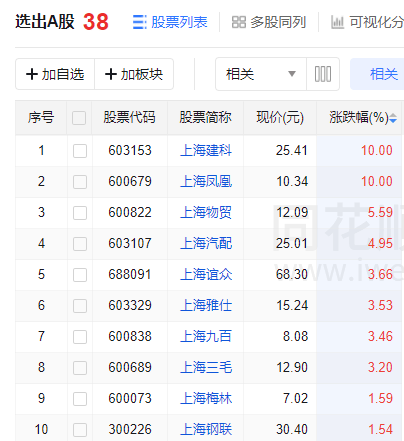404x441 pixels.
Task: Click the dropdown arrow beside 相关
Action: (292, 74)
